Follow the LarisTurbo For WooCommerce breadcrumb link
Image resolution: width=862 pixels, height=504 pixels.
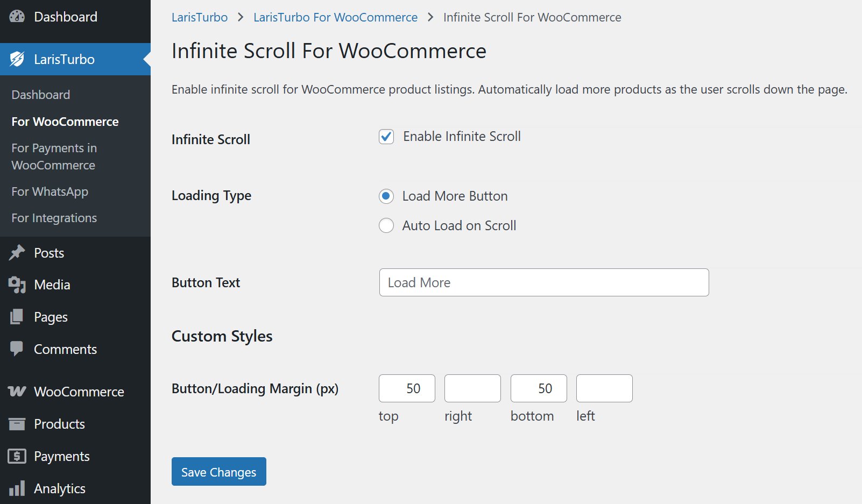tap(335, 17)
